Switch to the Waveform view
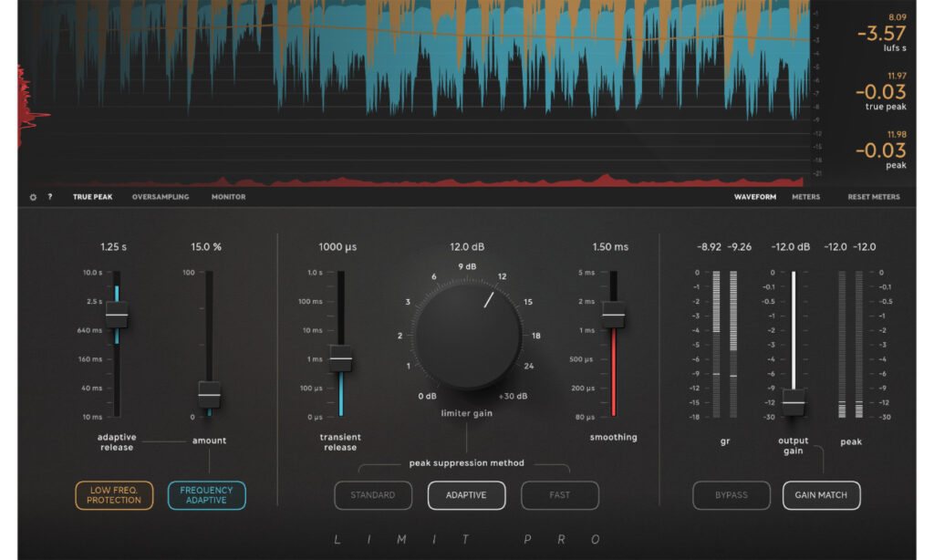 coord(754,197)
